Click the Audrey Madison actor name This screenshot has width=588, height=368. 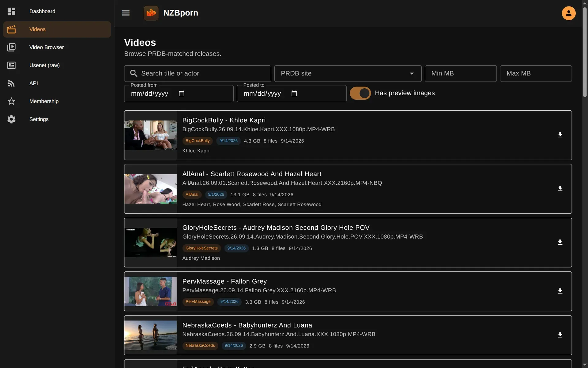[x=201, y=258]
